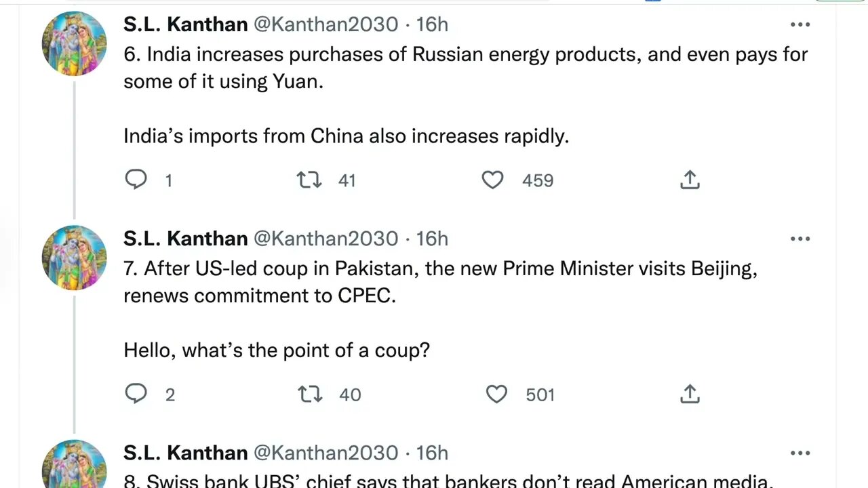Click the avatar beside the UBS tweet
Viewport: 868px width, 488px height.
coord(74,466)
